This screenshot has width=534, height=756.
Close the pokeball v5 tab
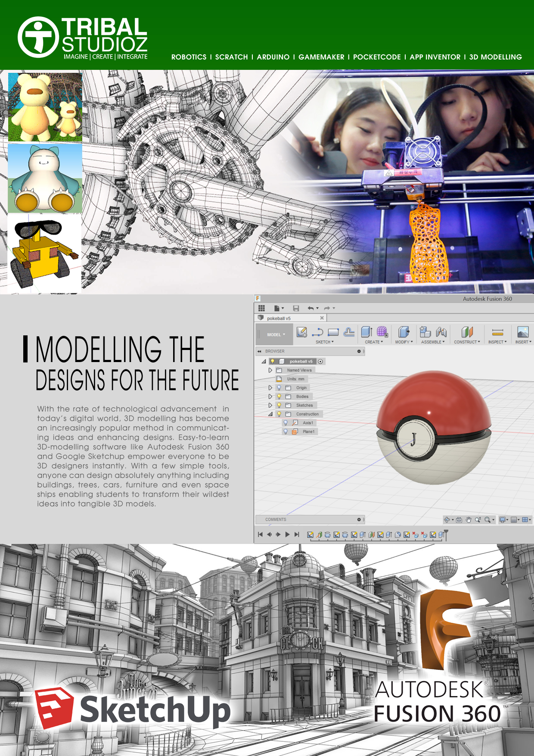pyautogui.click(x=322, y=318)
